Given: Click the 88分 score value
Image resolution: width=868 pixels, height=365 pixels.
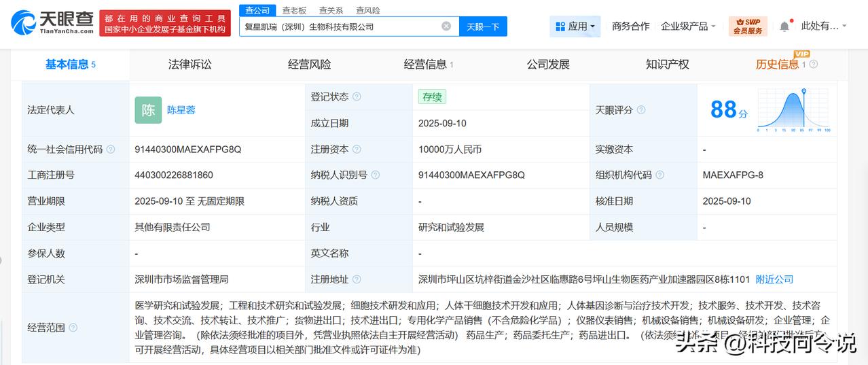Looking at the screenshot, I should click(x=729, y=109).
